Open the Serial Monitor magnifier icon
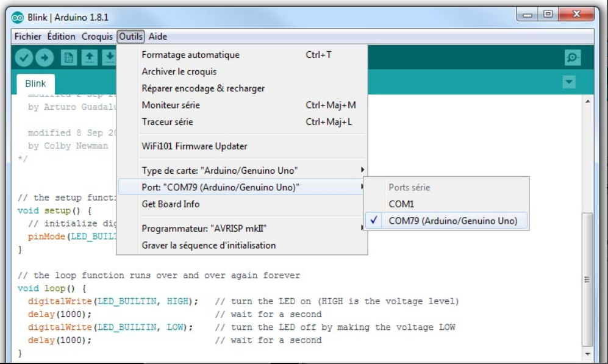608x364 pixels. (573, 57)
